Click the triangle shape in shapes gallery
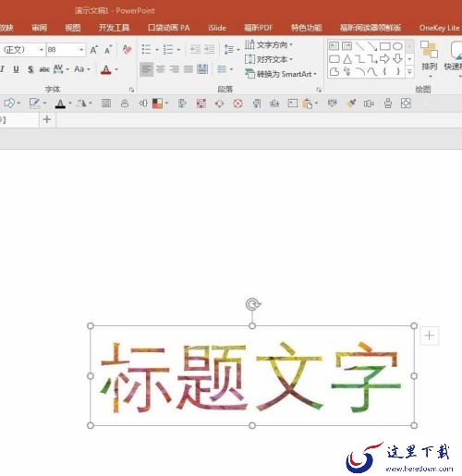 (x=347, y=58)
